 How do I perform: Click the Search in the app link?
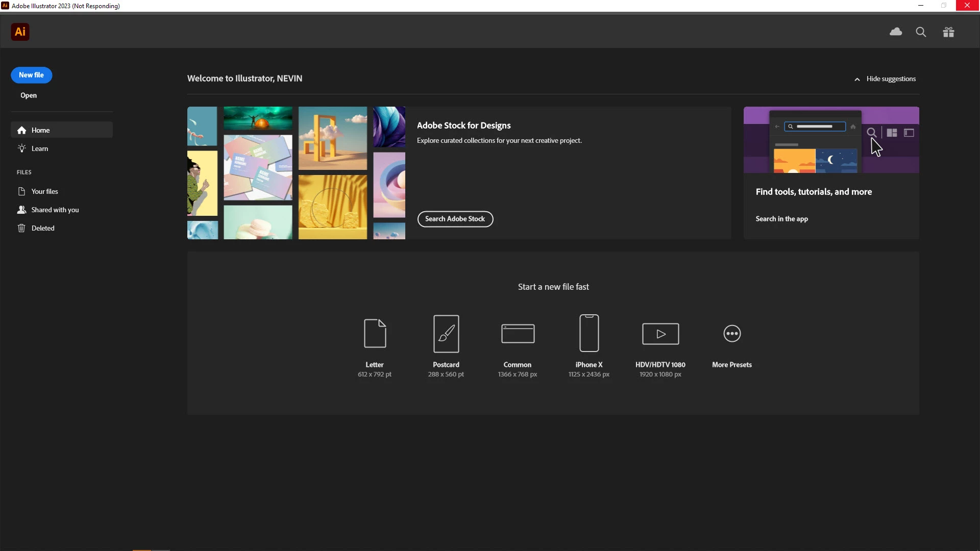click(x=781, y=219)
